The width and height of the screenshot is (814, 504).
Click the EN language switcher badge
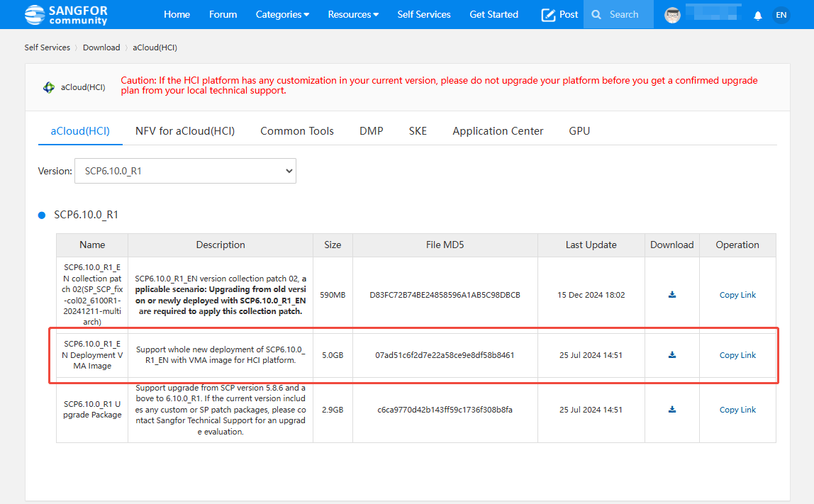click(781, 15)
